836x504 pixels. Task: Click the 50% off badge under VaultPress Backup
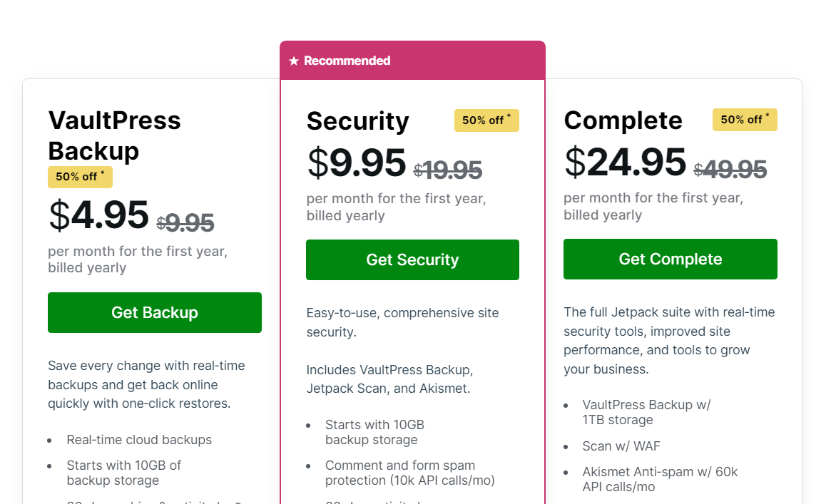pyautogui.click(x=80, y=177)
